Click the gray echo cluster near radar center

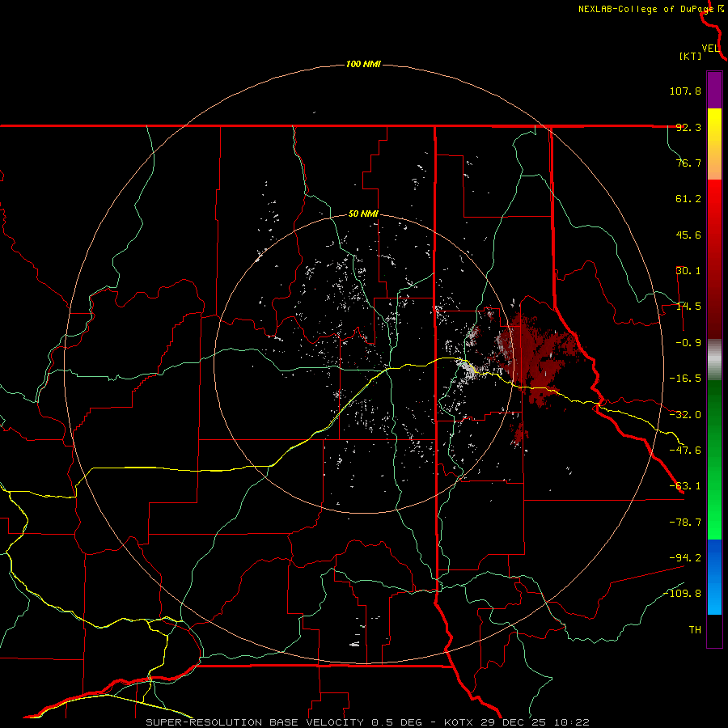[x=468, y=369]
